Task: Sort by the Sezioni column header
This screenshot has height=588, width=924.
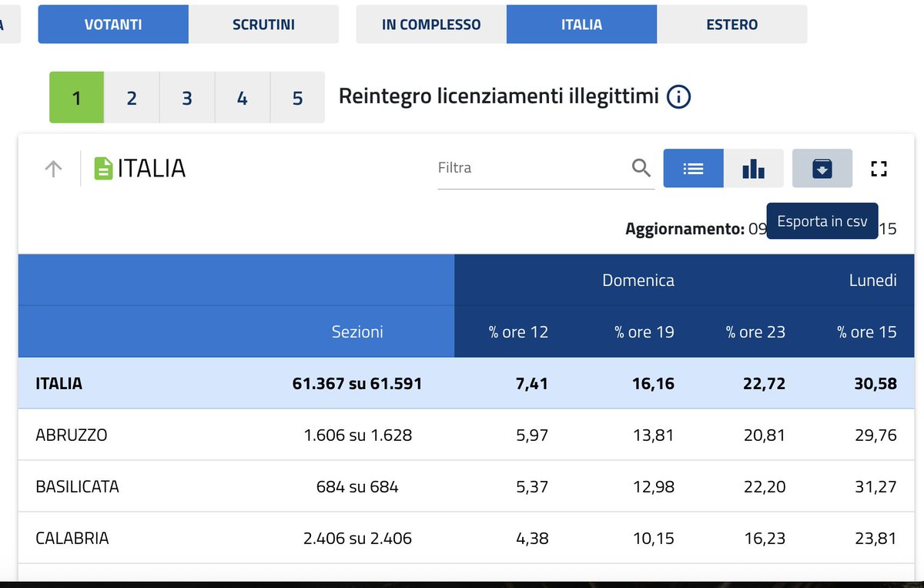Action: tap(357, 331)
